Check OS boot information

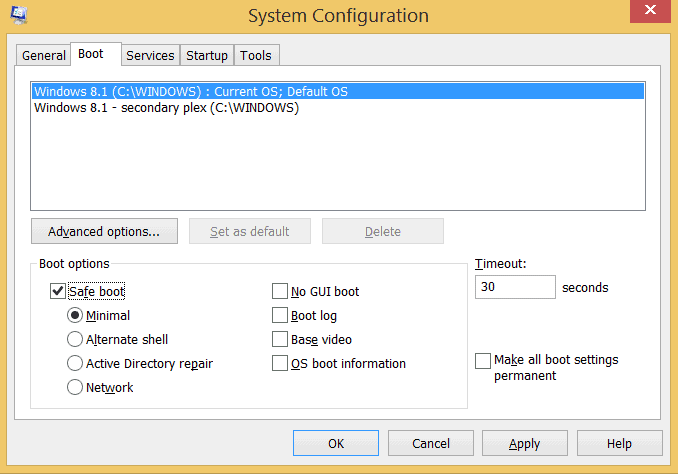click(x=280, y=363)
